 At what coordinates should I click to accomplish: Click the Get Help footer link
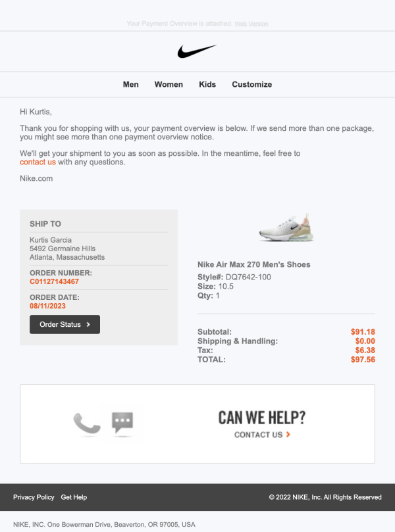(74, 497)
